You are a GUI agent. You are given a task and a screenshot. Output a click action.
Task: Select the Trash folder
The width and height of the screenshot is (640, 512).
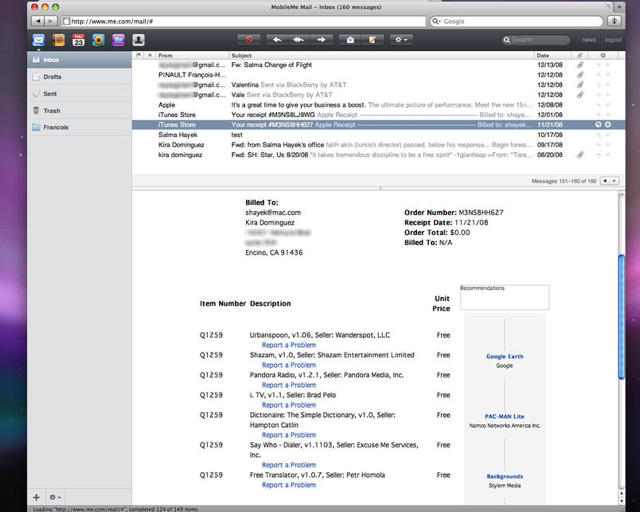coord(52,111)
